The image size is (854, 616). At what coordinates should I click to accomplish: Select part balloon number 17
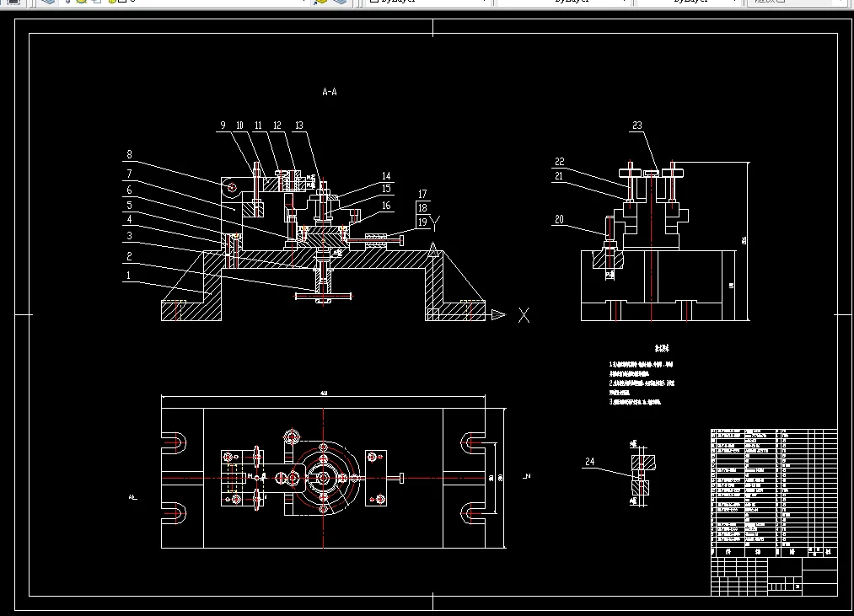pyautogui.click(x=422, y=194)
